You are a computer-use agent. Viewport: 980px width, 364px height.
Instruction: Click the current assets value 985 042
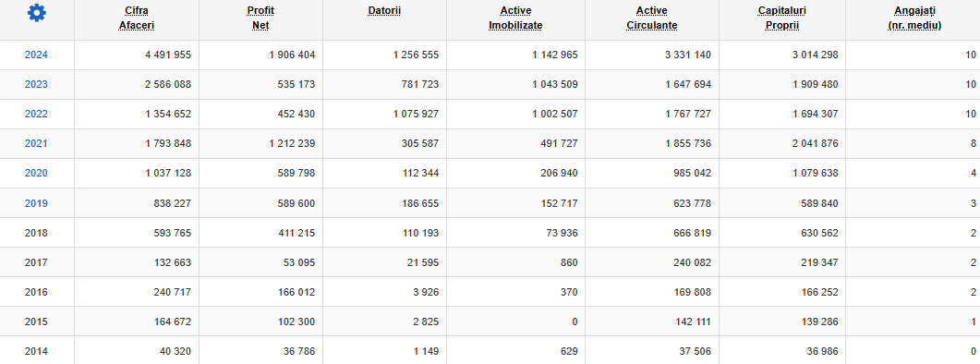(x=693, y=174)
